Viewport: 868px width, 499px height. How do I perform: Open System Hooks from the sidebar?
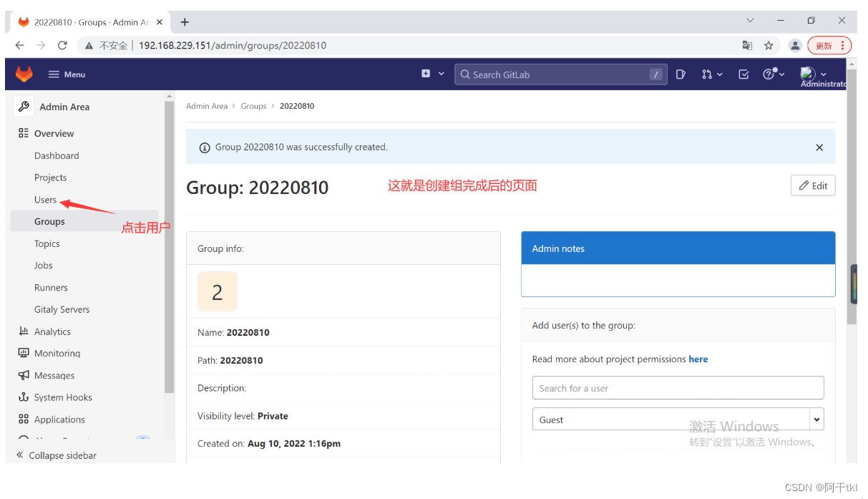click(24, 397)
